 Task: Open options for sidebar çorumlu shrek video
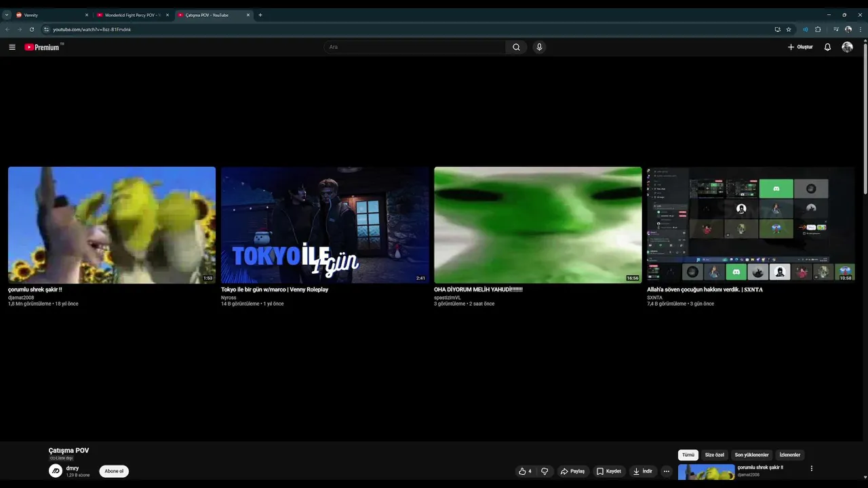click(811, 468)
